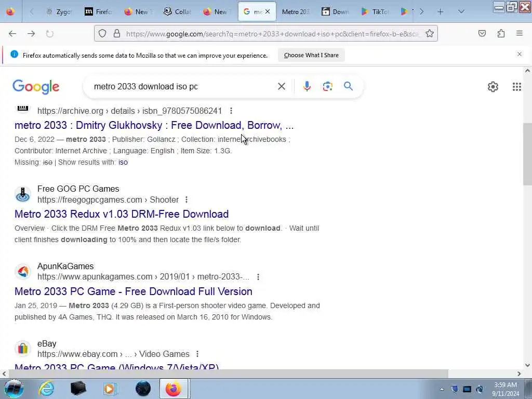Screen dimensions: 532x399
Task: Clear the search box with the X icon
Action: tap(282, 87)
